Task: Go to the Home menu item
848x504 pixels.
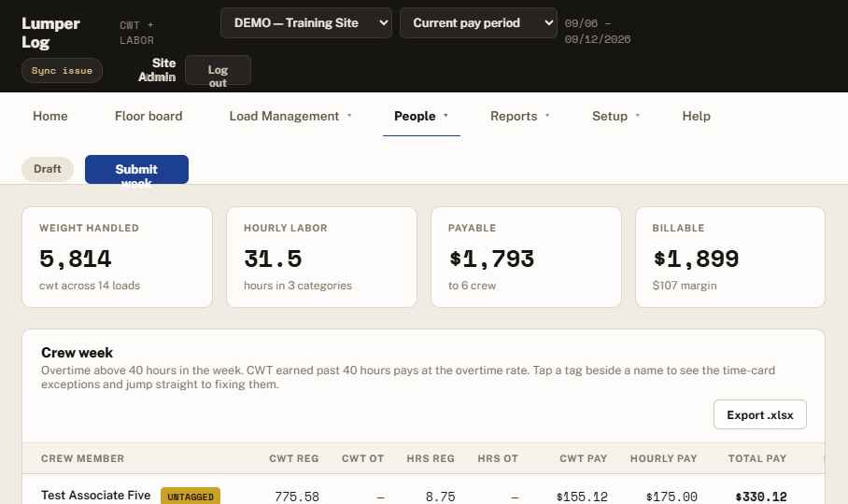Action: tap(50, 116)
